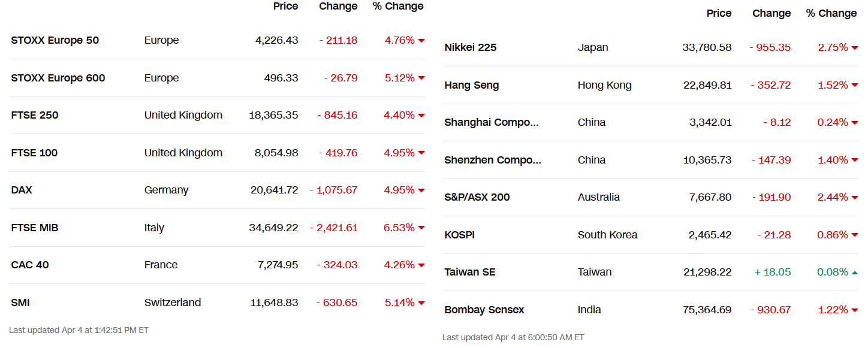Screen dimensions: 868x348
Task: Click the Asian table's Price column header
Action: [719, 13]
